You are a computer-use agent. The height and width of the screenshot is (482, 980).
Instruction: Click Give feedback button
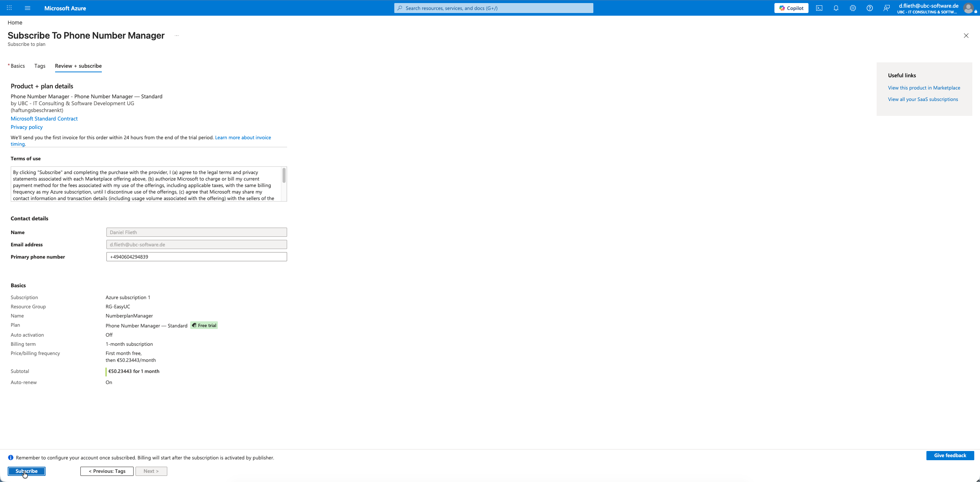click(950, 455)
